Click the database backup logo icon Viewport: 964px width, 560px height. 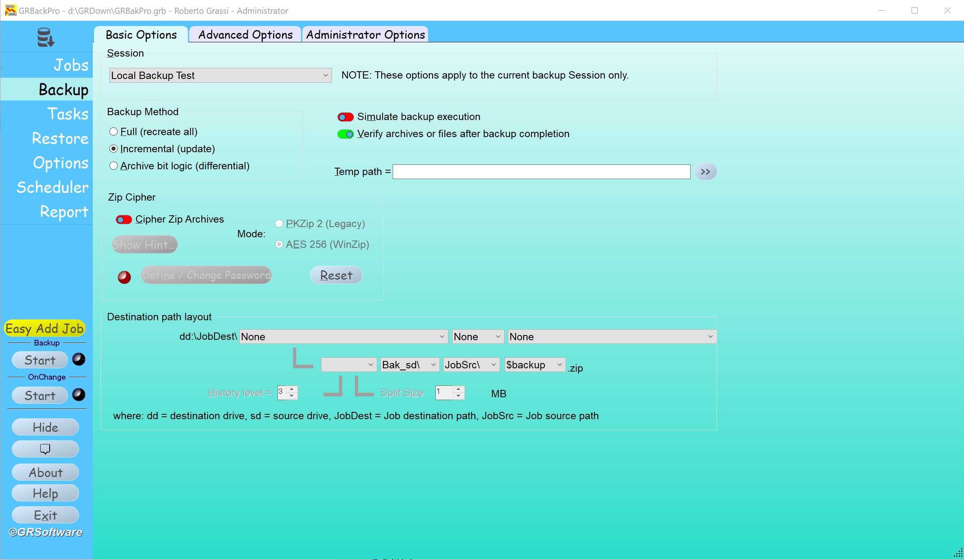tap(46, 37)
